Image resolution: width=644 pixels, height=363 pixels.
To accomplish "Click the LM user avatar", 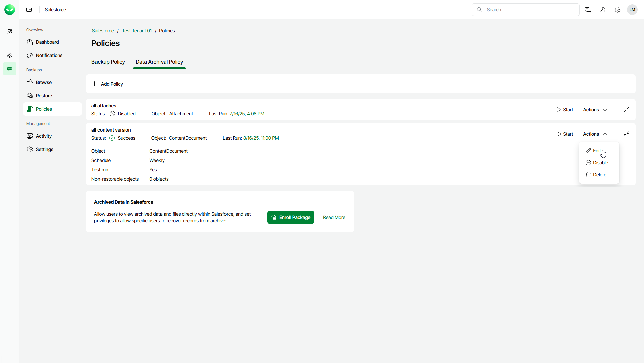I will [632, 10].
